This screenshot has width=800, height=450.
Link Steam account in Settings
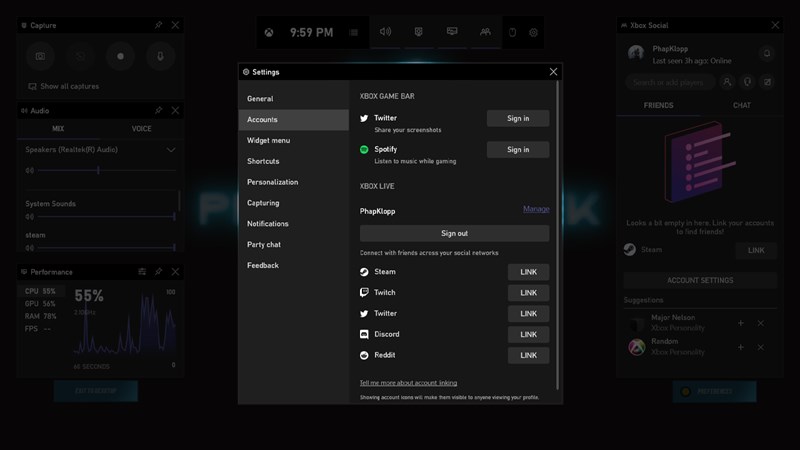click(529, 272)
